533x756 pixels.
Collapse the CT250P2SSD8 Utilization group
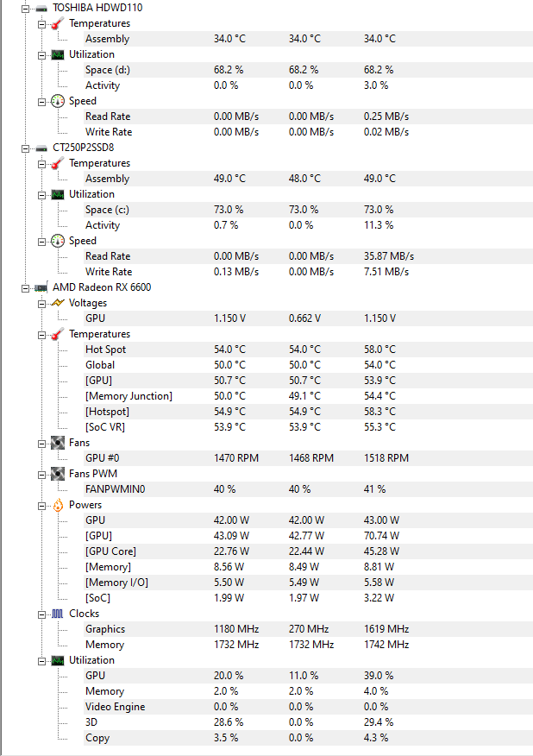[42, 195]
